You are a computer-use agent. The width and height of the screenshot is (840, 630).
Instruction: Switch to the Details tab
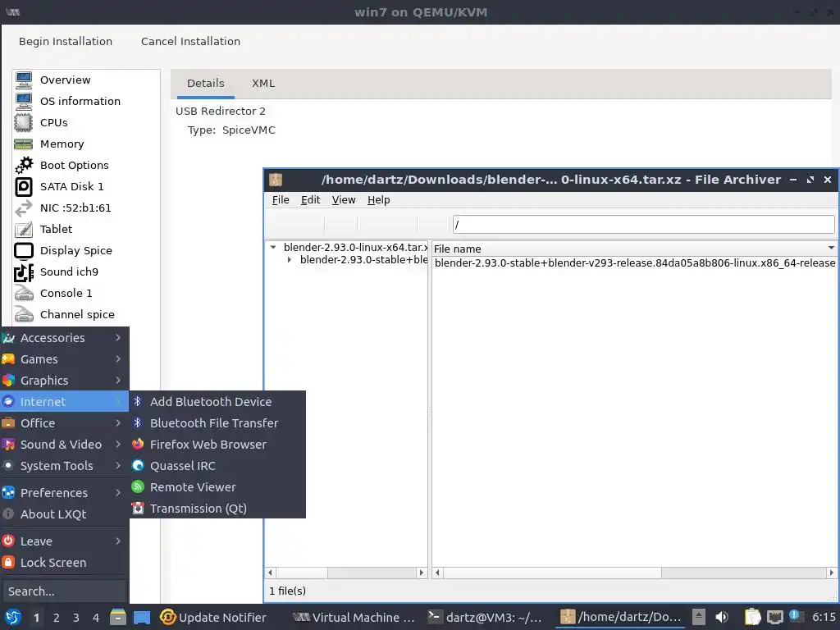coord(206,83)
